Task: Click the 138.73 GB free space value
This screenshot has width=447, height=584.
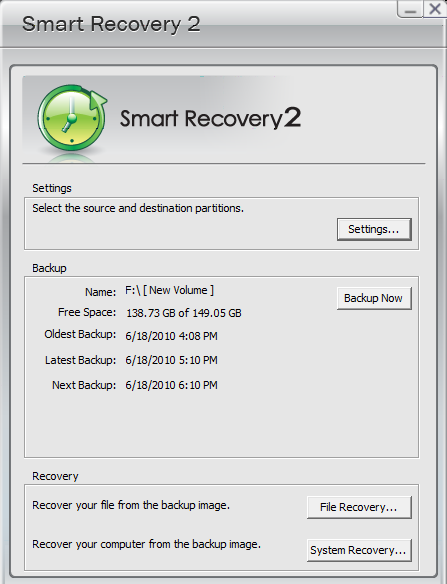Action: coord(184,313)
